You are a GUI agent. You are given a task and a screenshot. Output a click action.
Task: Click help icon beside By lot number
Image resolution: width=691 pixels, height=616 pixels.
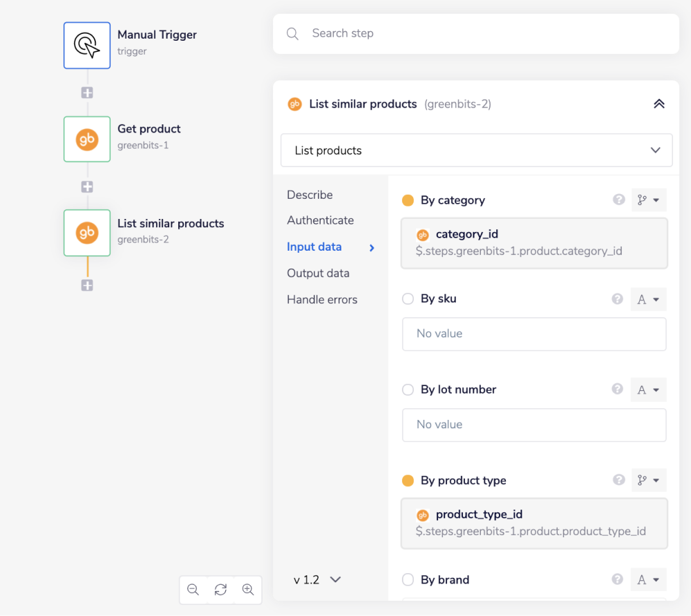click(x=618, y=389)
